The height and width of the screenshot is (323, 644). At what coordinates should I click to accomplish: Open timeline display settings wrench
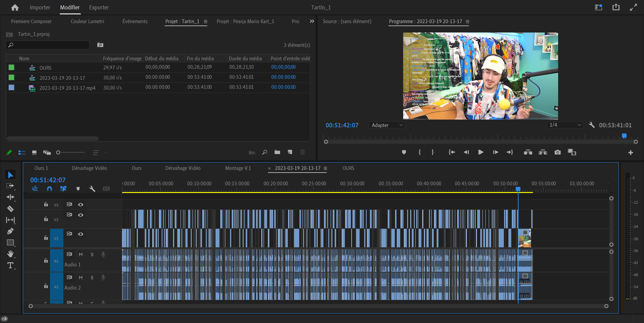[92, 189]
